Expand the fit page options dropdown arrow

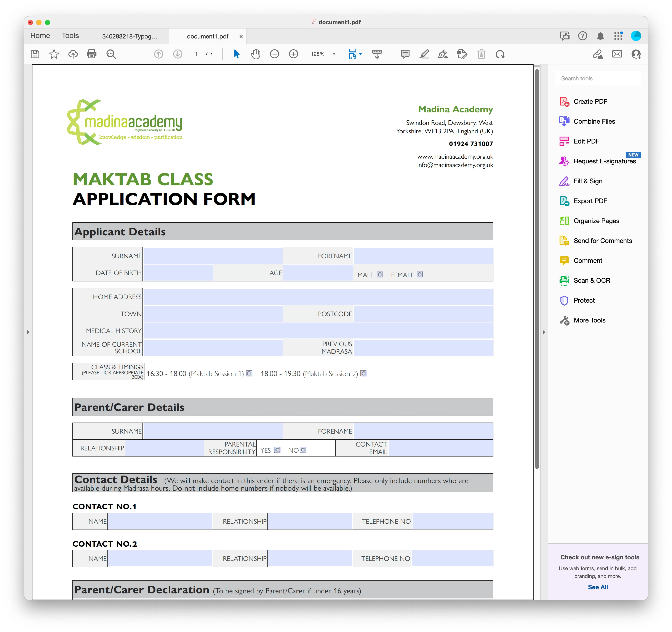coord(361,54)
